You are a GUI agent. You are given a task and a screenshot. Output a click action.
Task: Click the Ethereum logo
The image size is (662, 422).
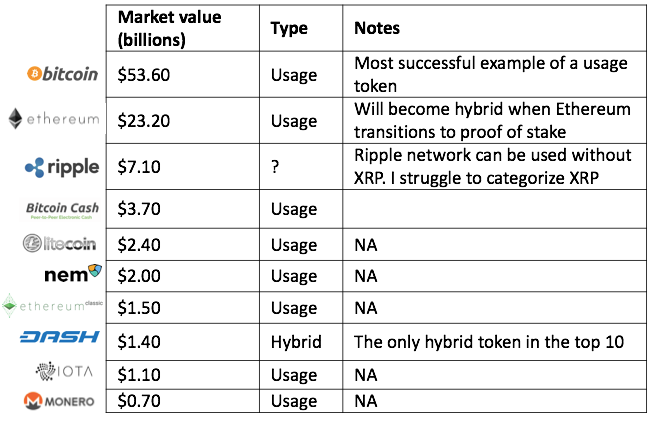(54, 119)
